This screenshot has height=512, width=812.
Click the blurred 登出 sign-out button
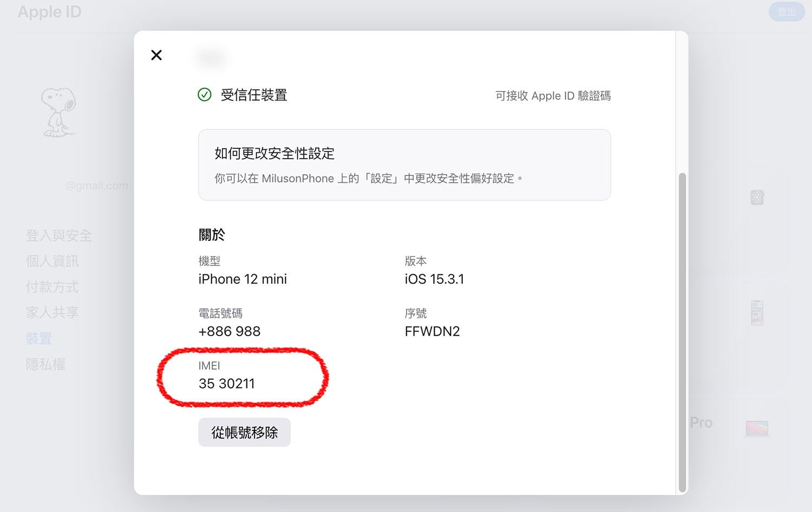click(786, 12)
